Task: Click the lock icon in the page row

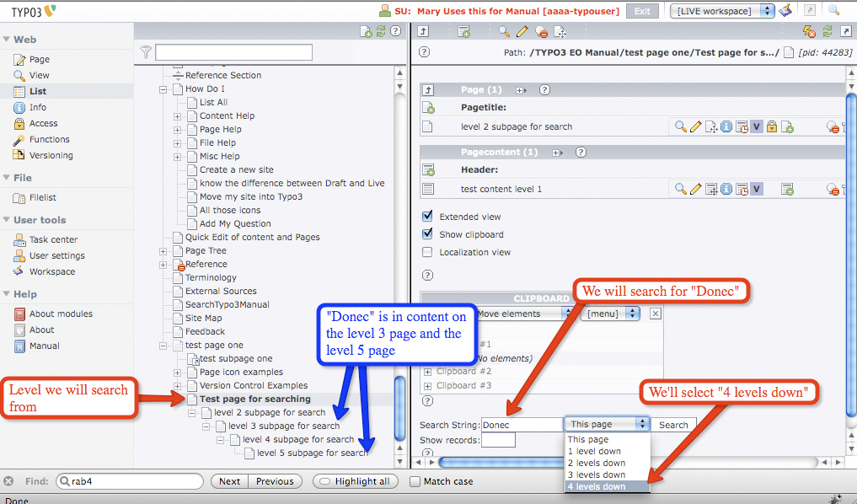Action: [771, 127]
